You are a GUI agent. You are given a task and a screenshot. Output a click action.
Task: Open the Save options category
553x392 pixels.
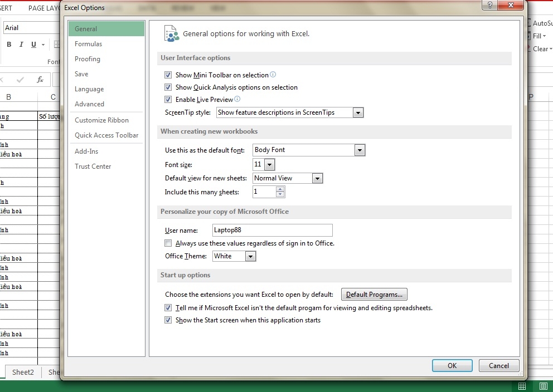(x=106, y=74)
